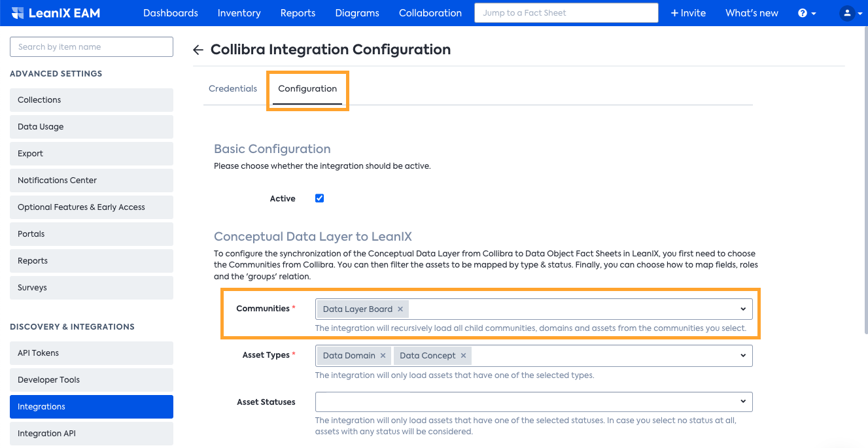
Task: Select the Configuration tab
Action: click(x=307, y=89)
